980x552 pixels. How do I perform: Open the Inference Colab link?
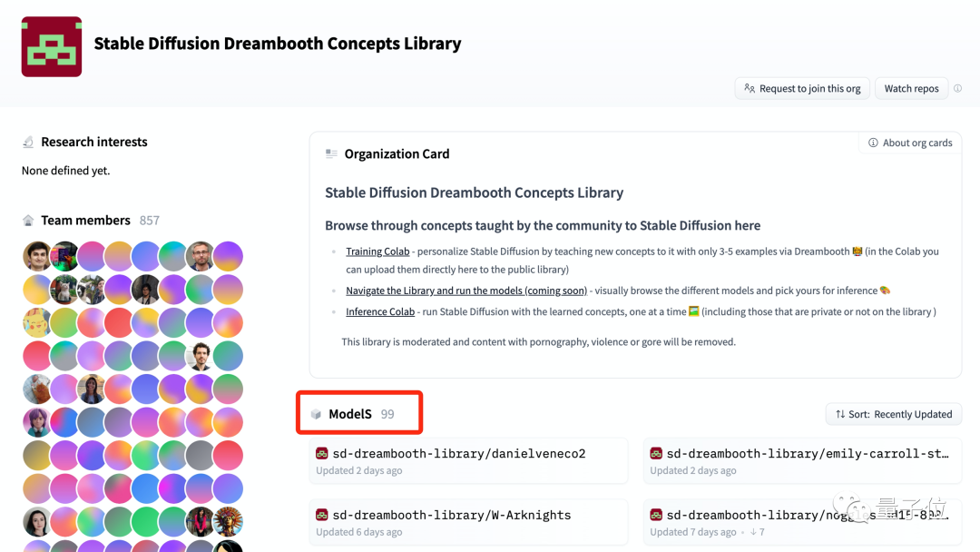click(380, 311)
